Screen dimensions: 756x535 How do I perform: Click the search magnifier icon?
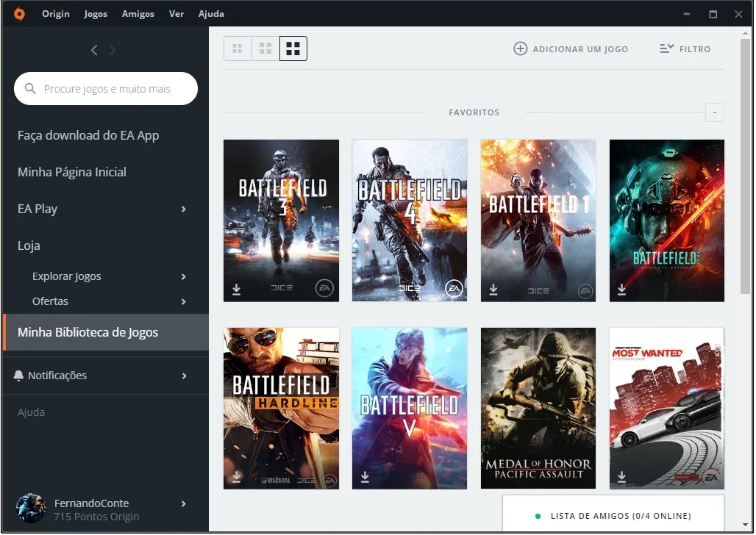tap(30, 89)
